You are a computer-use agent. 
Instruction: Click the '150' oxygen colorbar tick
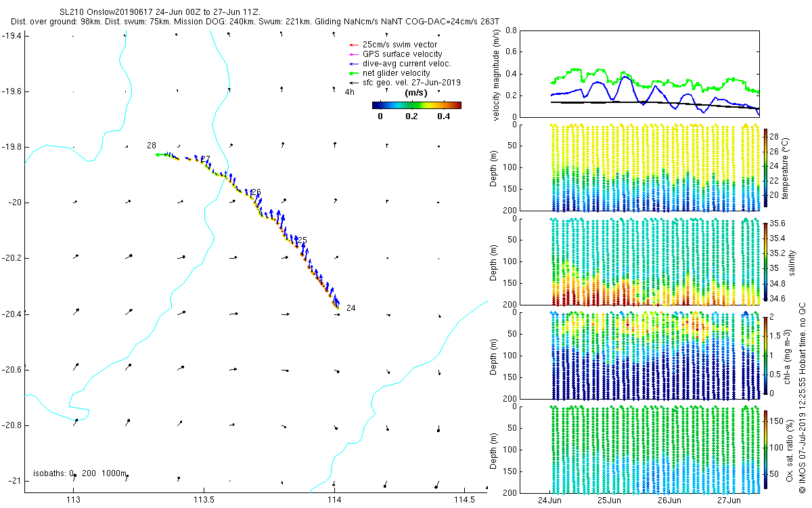pos(778,420)
